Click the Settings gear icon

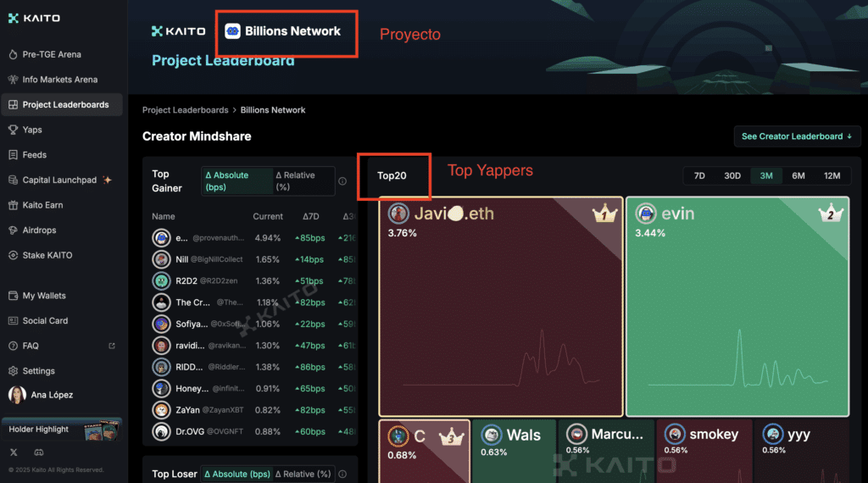pyautogui.click(x=14, y=370)
